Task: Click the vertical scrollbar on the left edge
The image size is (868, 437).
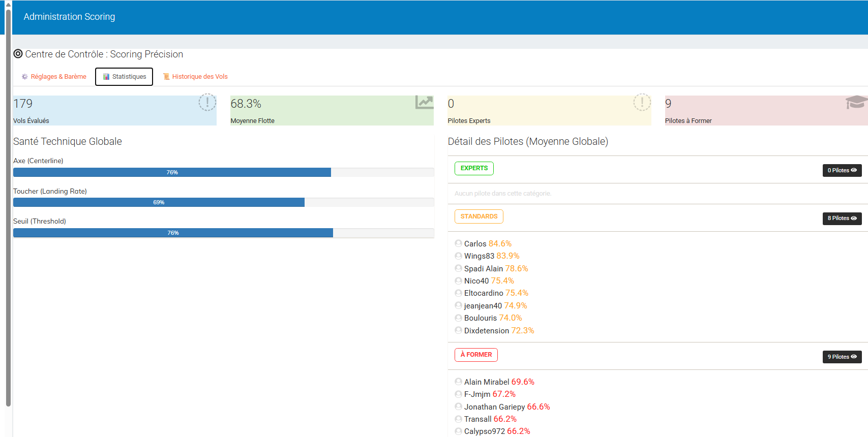Action: (8, 206)
